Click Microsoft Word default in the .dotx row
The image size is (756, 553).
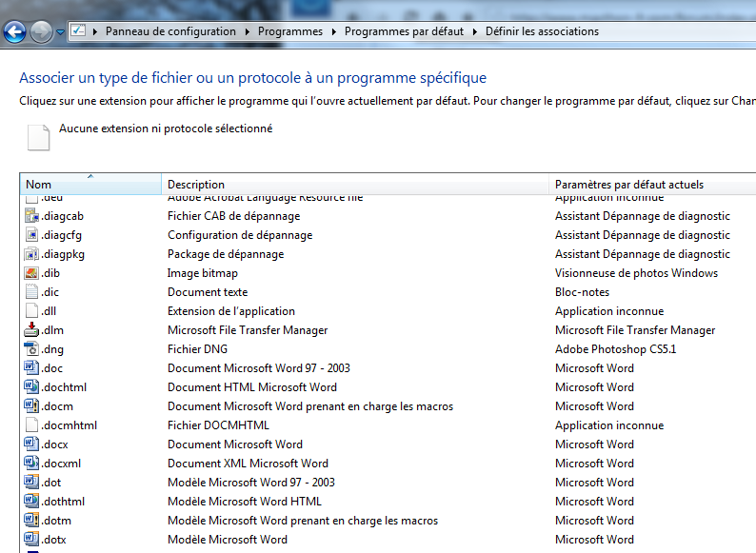[594, 540]
